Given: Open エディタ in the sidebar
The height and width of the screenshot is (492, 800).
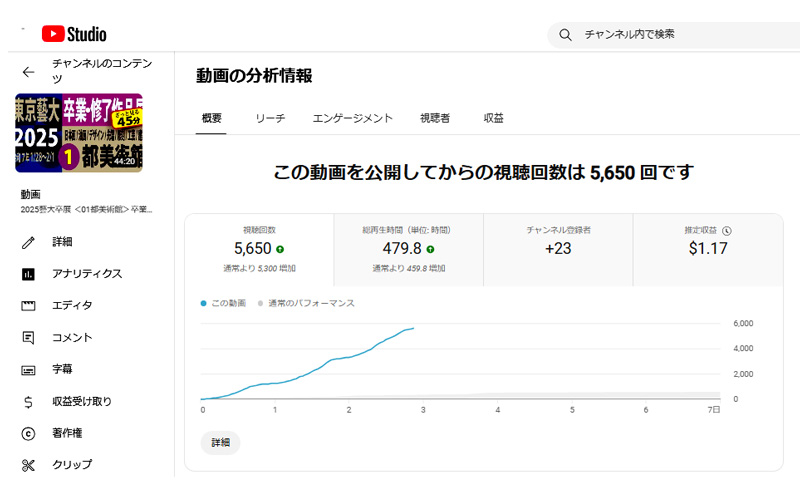Looking at the screenshot, I should [x=72, y=305].
